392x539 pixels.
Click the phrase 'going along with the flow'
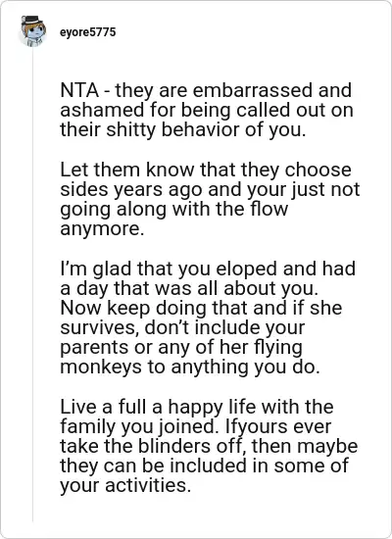[174, 210]
